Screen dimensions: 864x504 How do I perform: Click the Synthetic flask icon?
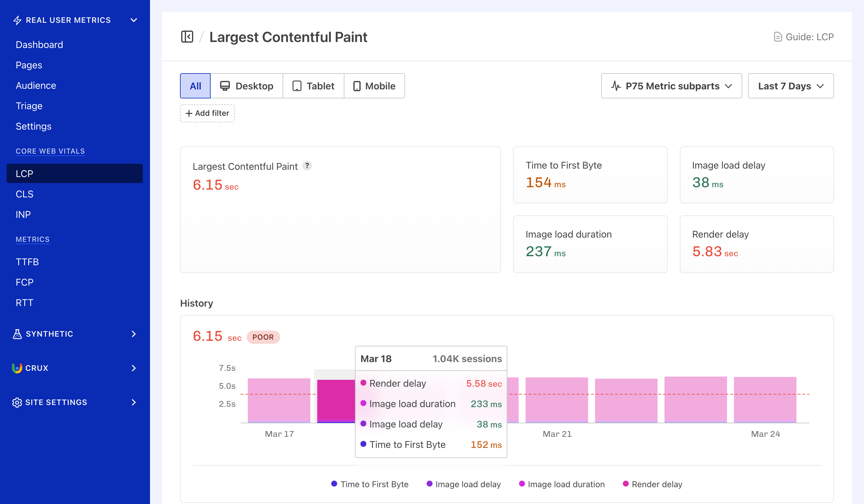click(x=17, y=334)
